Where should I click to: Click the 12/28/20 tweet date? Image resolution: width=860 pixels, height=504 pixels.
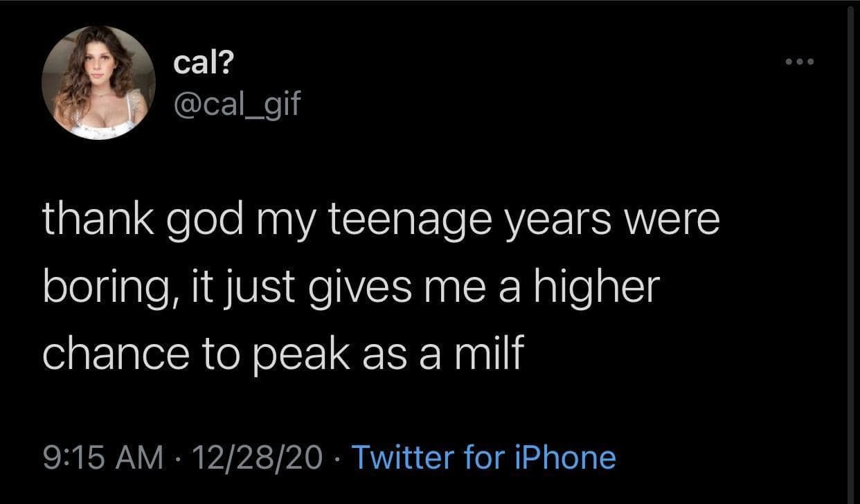260,458
